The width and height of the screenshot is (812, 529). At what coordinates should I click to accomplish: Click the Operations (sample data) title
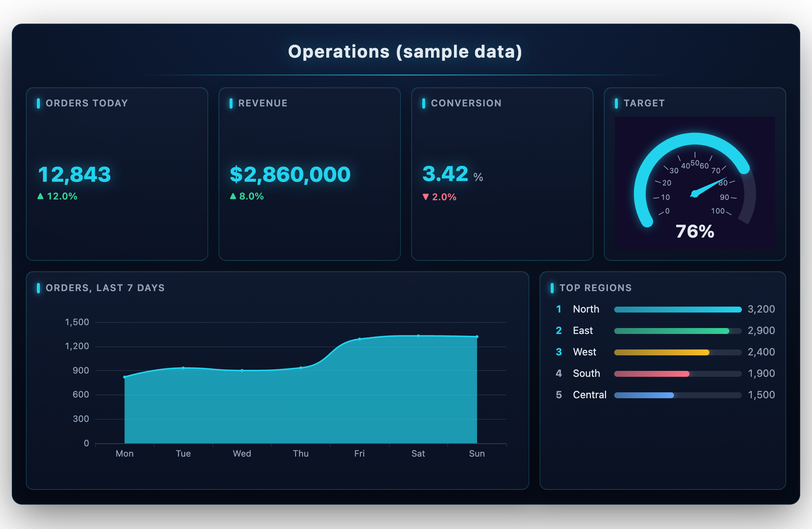405,52
